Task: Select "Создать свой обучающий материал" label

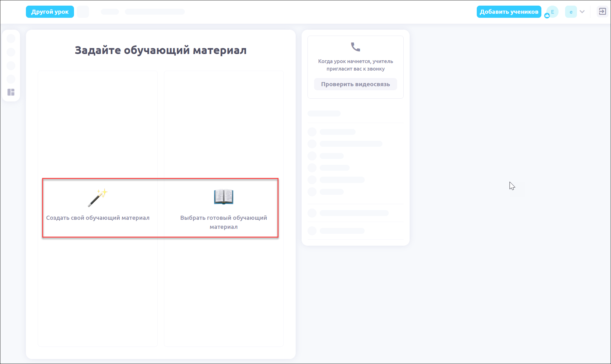Action: pos(98,218)
